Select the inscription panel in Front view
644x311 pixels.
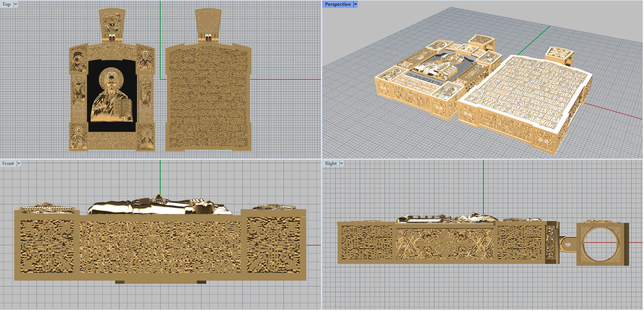(x=160, y=247)
